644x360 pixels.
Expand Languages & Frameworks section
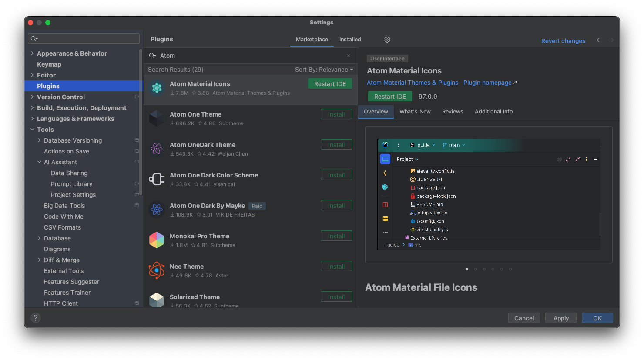click(x=32, y=119)
